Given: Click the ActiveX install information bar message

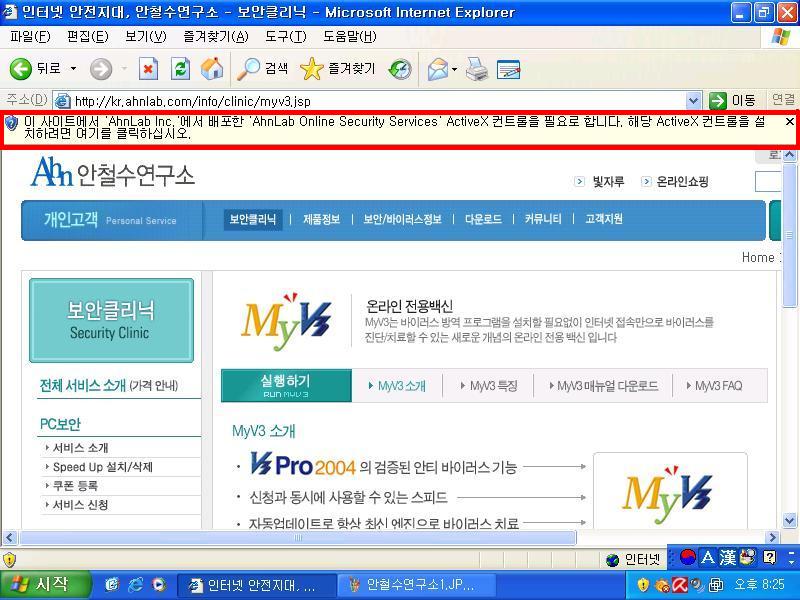Looking at the screenshot, I should point(394,128).
